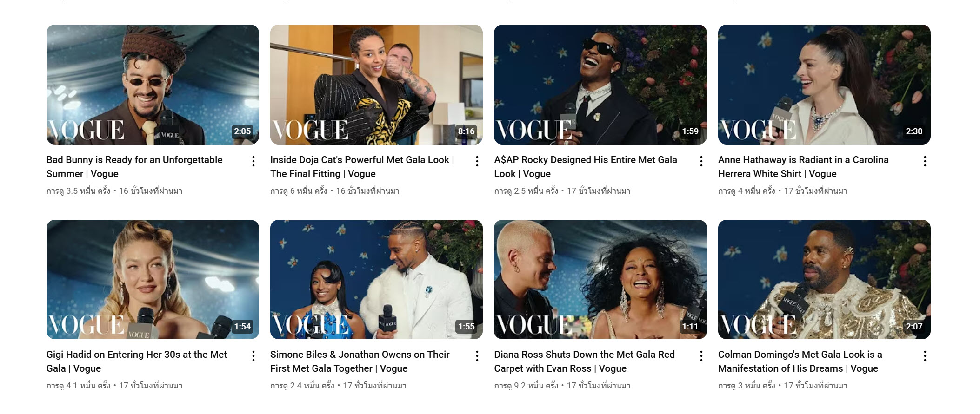Play the Doja Cat Final Fitting thumbnail

tap(376, 85)
